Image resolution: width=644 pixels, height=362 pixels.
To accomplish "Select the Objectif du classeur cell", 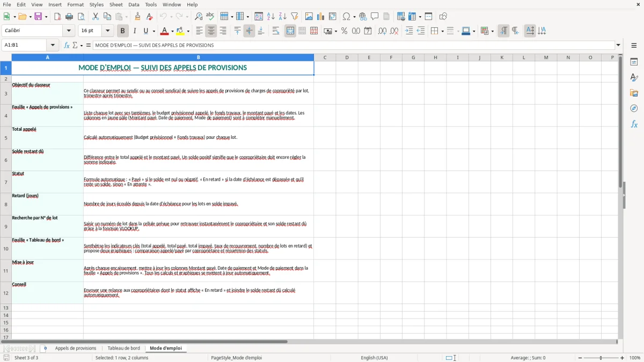I will click(47, 93).
